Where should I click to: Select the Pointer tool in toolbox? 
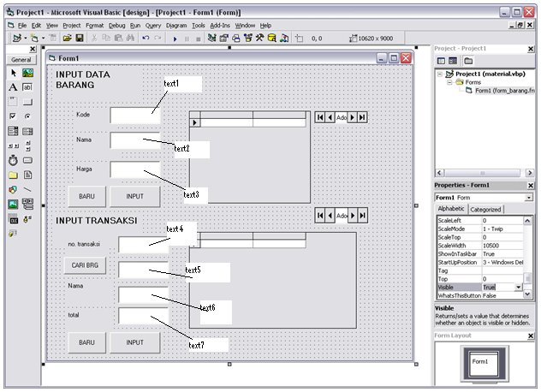pos(13,74)
